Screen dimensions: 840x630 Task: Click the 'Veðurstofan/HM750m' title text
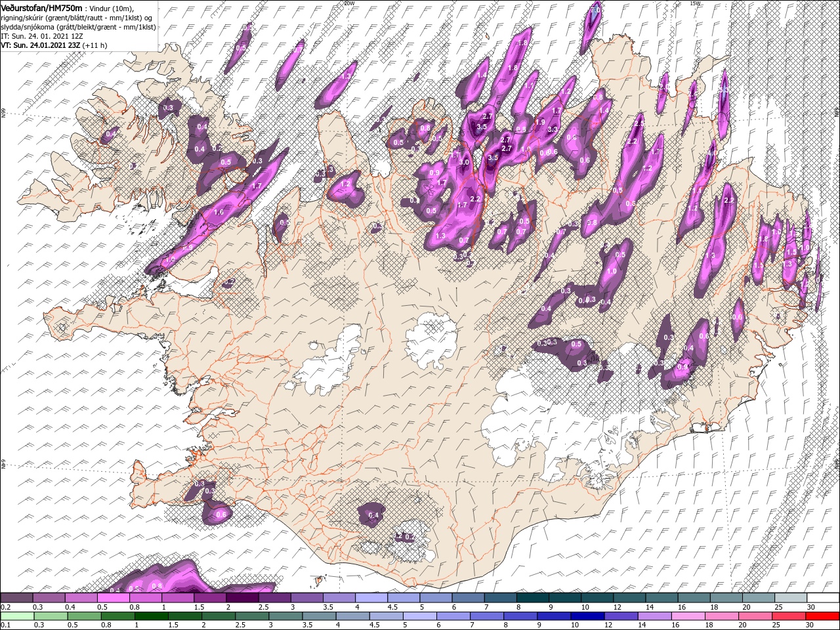(x=42, y=7)
